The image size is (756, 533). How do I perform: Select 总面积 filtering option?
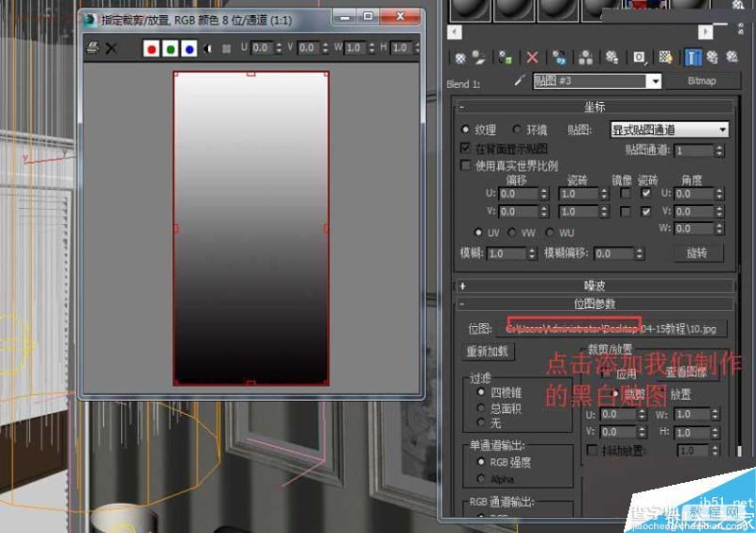tap(481, 408)
